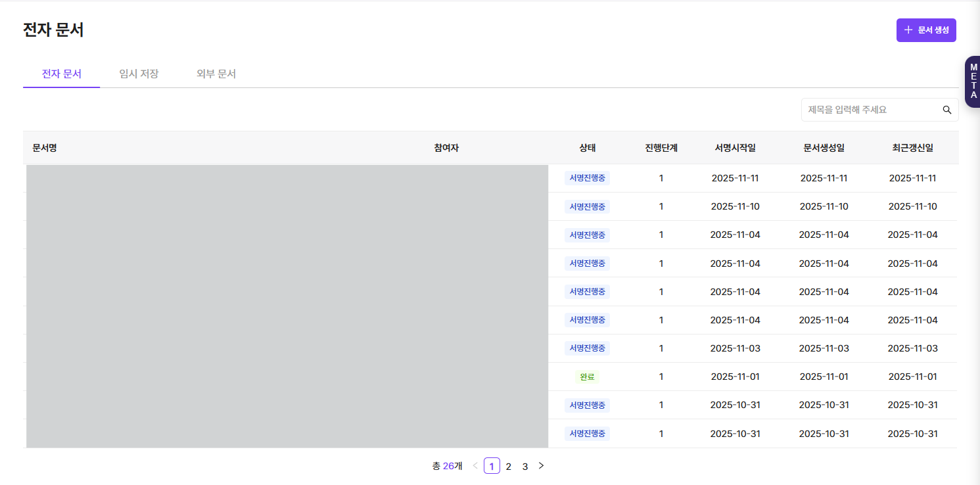Viewport: 980px width, 485px height.
Task: Click the magnifier search icon
Action: 946,110
